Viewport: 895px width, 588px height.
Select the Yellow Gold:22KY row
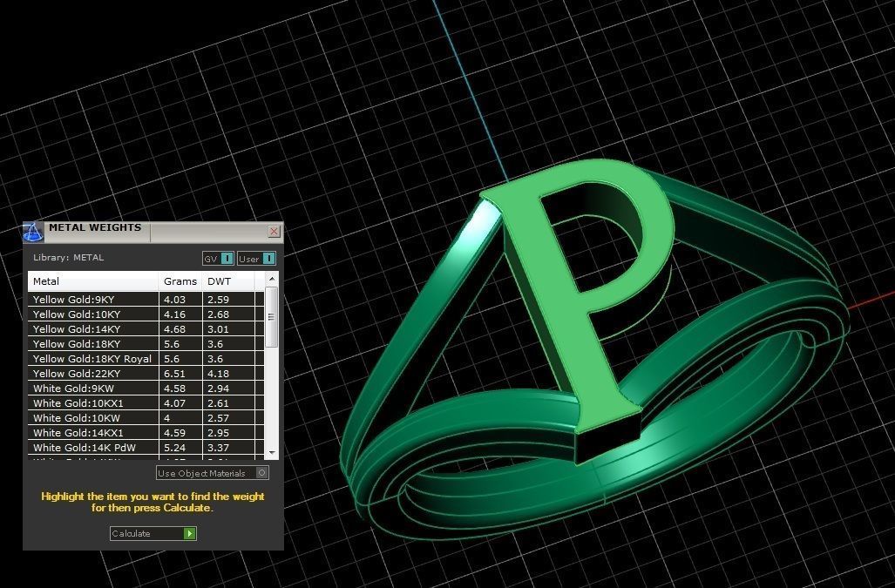coord(146,374)
